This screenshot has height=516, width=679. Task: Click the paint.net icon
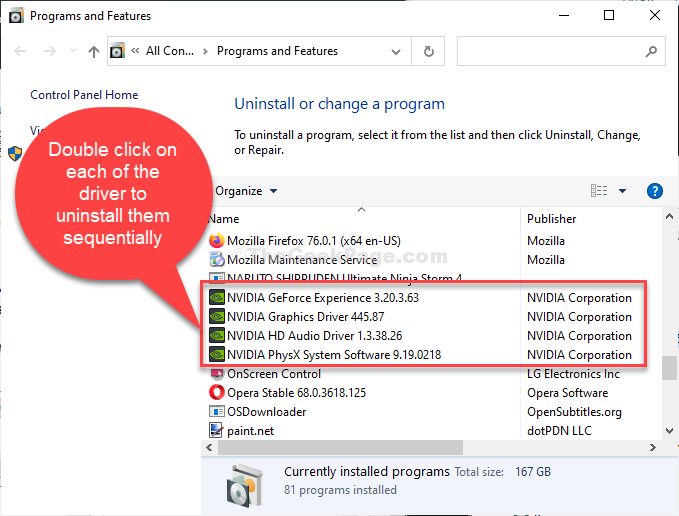[x=217, y=431]
